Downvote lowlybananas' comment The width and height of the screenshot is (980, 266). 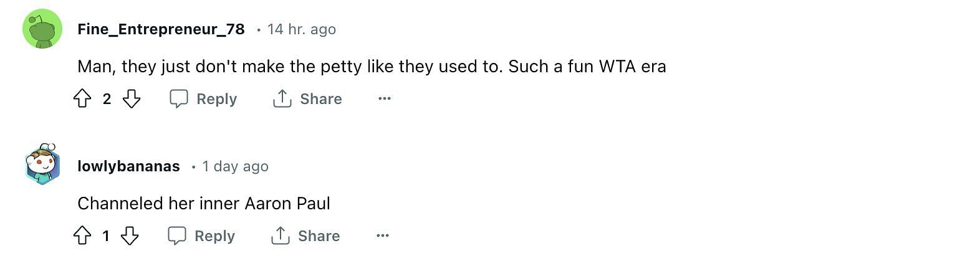click(130, 235)
